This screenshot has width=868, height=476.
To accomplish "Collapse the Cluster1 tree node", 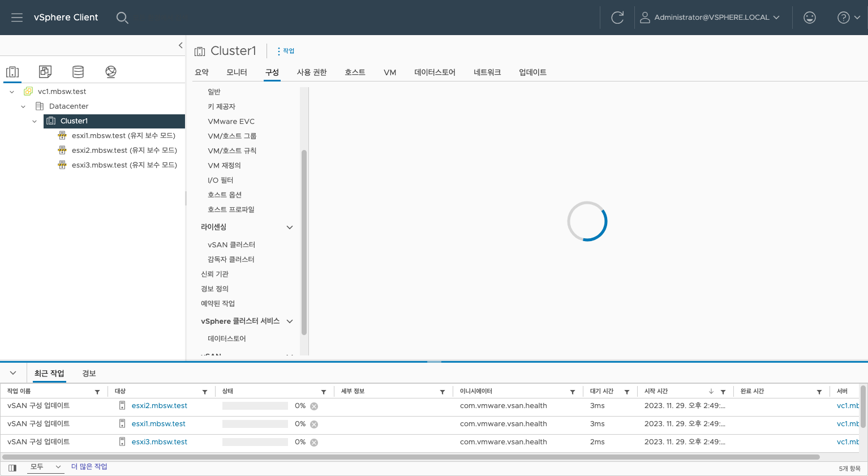I will [35, 121].
